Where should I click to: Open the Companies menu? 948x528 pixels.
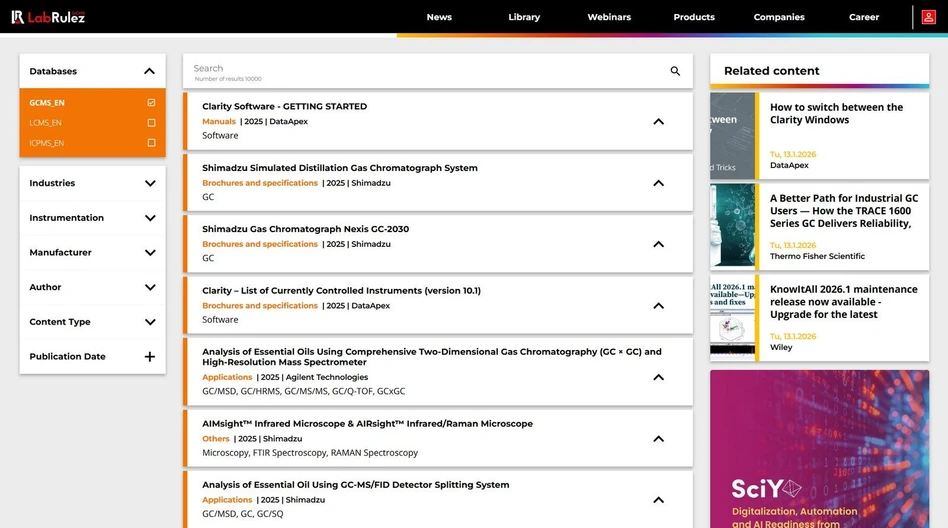tap(779, 17)
